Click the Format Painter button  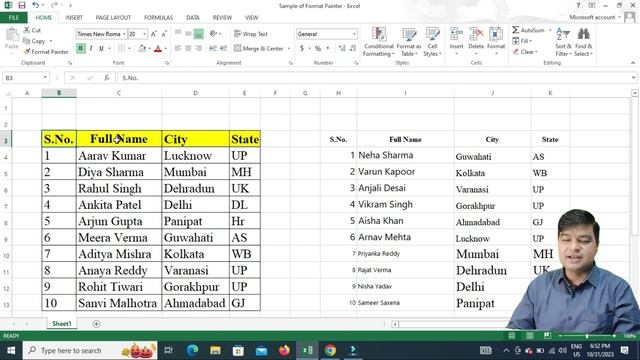(x=46, y=52)
